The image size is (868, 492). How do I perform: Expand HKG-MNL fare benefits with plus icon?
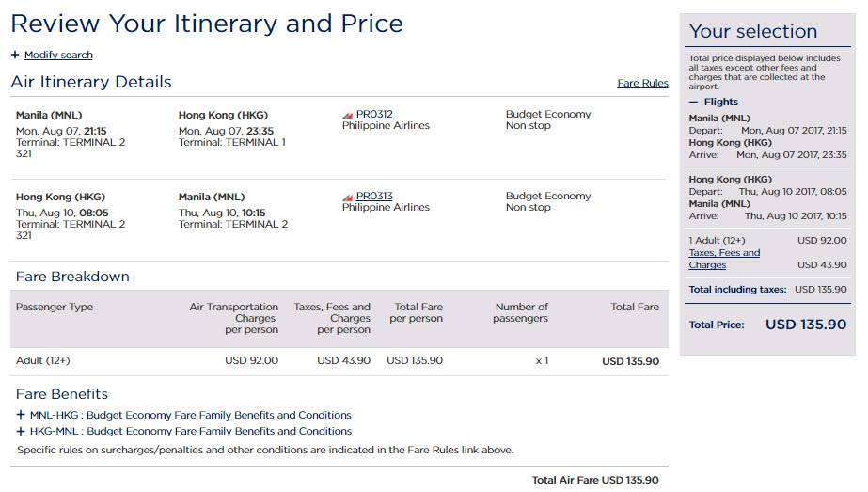(x=21, y=431)
